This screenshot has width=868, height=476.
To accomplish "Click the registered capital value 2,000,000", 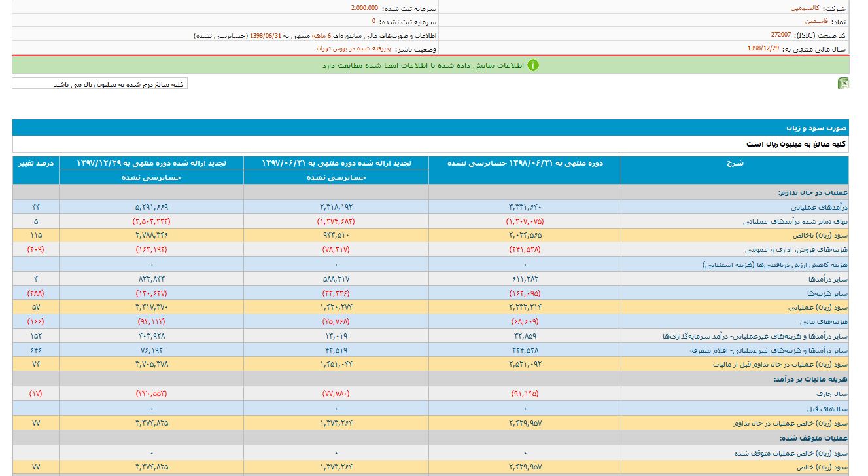I will 364,8.
